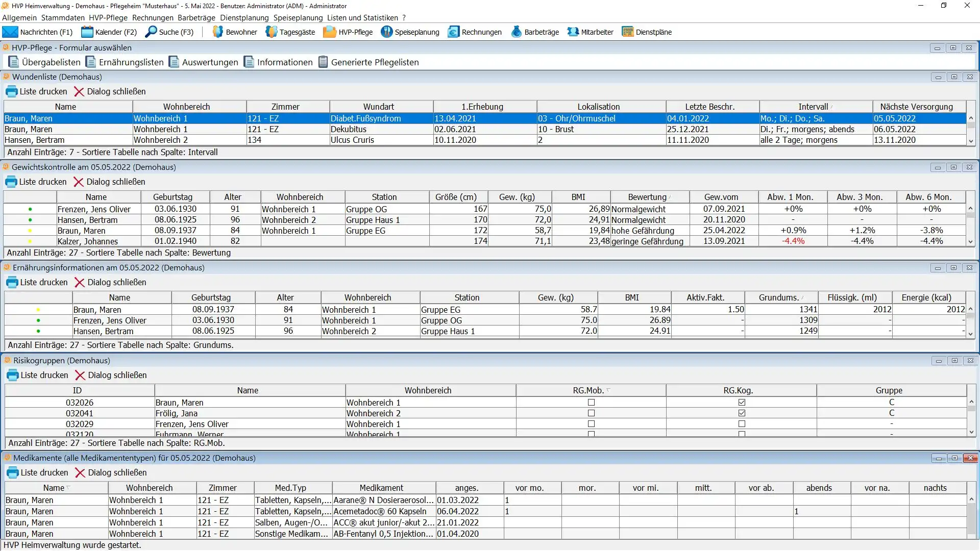Viewport: 980px width, 551px height.
Task: Open the Listen und Statistiken menu
Action: point(362,18)
